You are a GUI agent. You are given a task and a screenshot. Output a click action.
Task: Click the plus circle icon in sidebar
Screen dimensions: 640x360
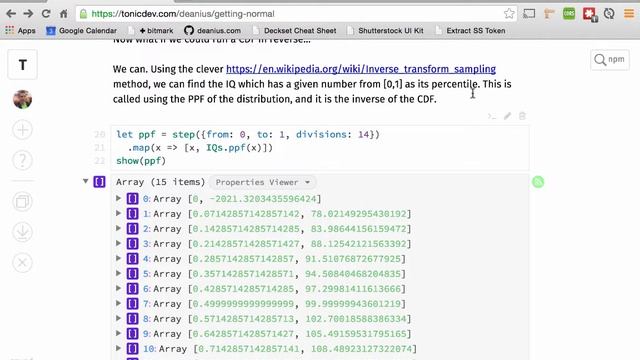tap(22, 130)
